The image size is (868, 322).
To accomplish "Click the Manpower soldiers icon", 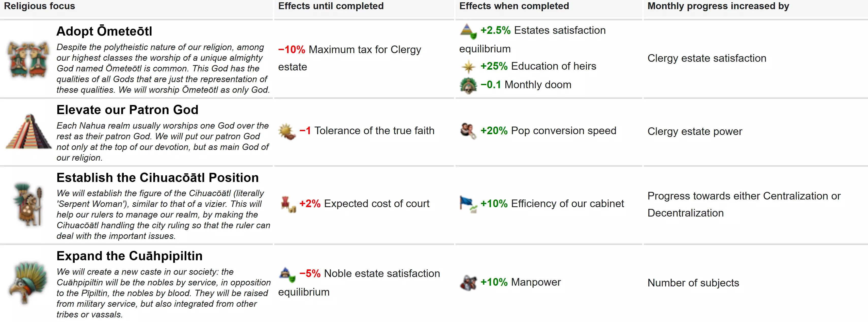I will tap(468, 283).
